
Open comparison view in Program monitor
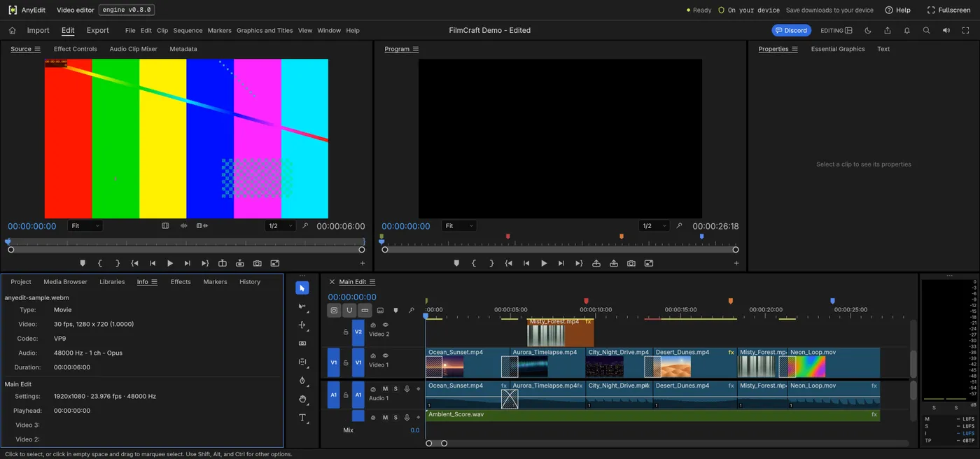click(649, 263)
